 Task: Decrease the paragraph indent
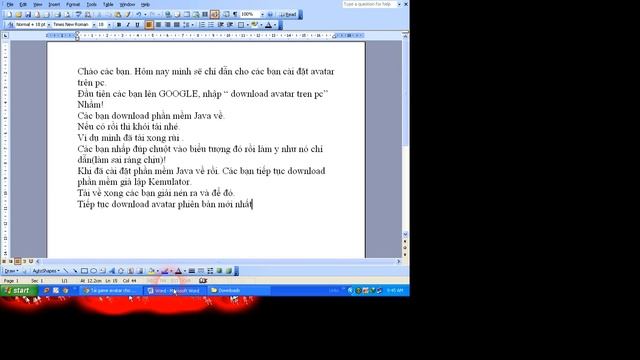point(220,25)
